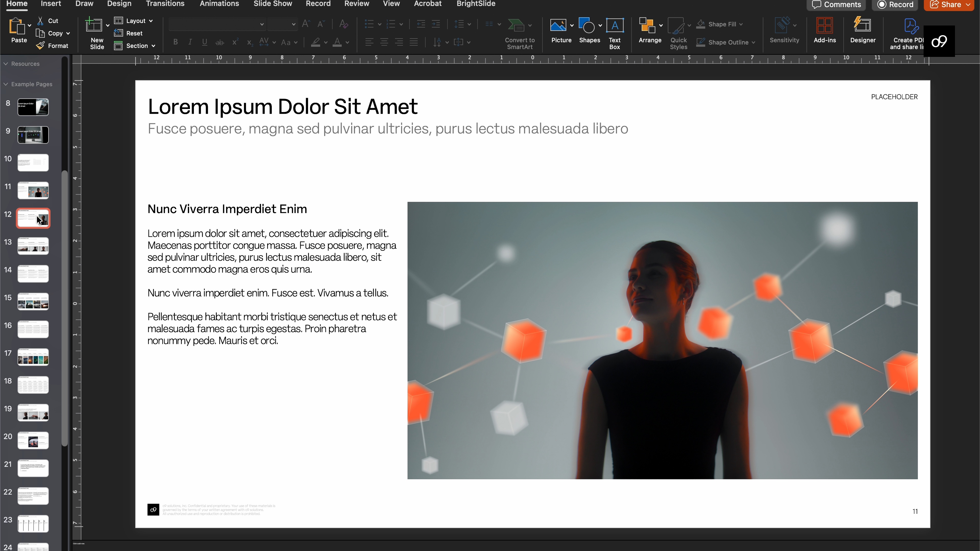Screen dimensions: 980x551
Task: Increase list indent level
Action: (436, 24)
